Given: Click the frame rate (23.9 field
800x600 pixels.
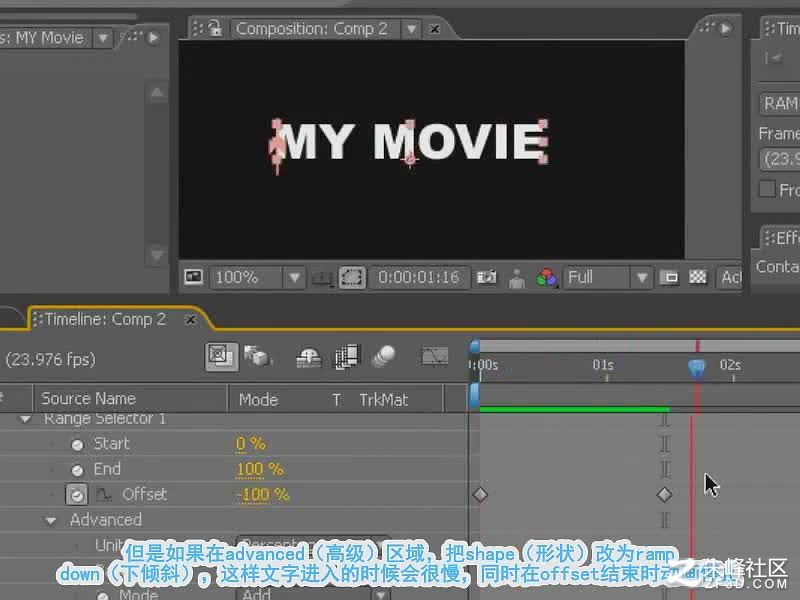Looking at the screenshot, I should pos(781,160).
